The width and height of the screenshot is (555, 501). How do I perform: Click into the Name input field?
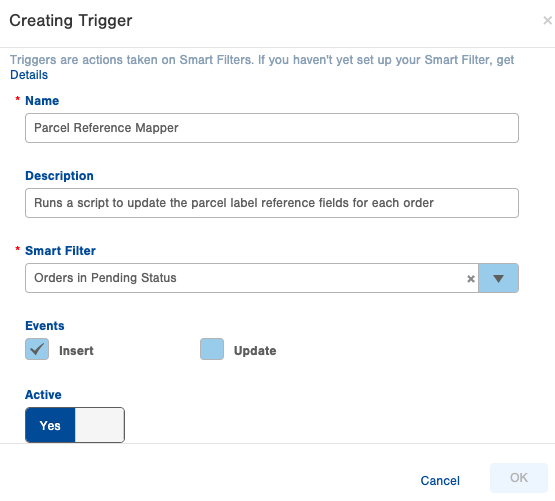coord(272,128)
